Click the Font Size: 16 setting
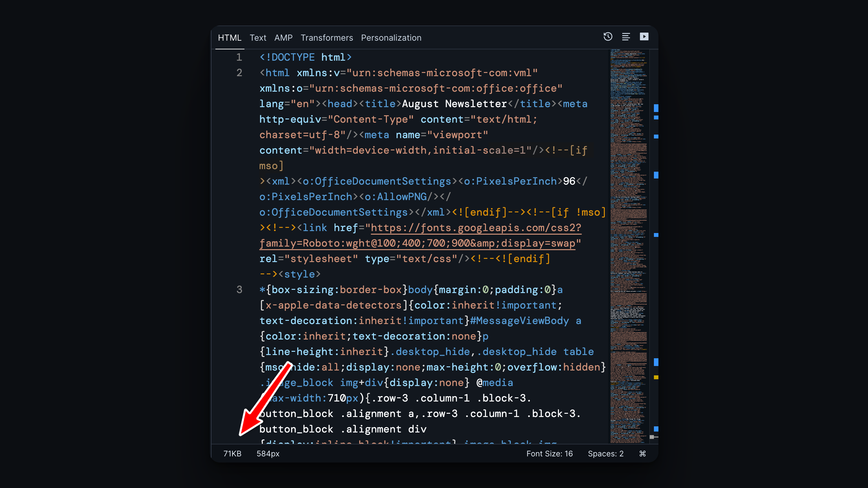Image resolution: width=868 pixels, height=488 pixels. (x=549, y=454)
